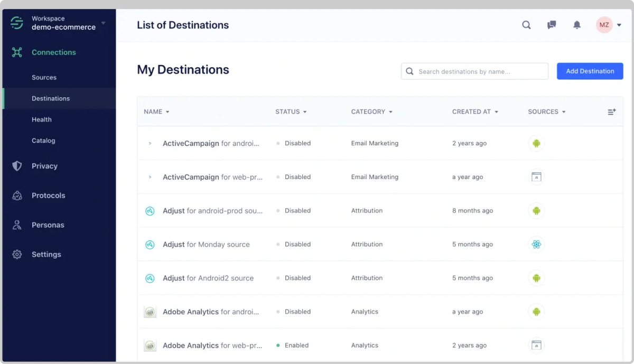The height and width of the screenshot is (364, 634).
Task: Click Adobe Analytics icon for web-pr row
Action: point(150,346)
